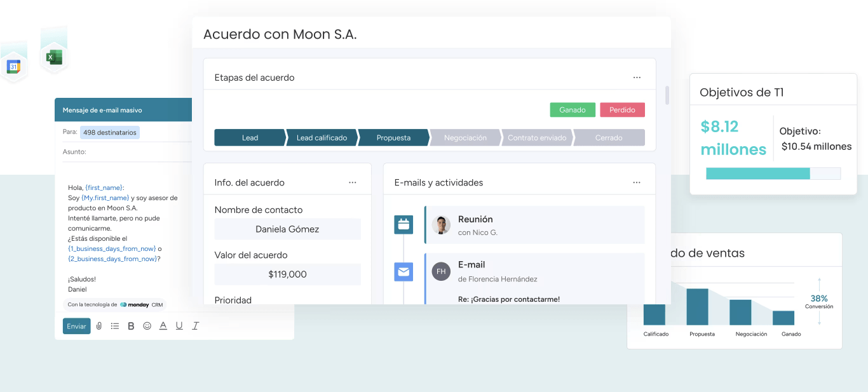Select the Negociación stage in the pipeline
Screen dimensions: 868x392
[465, 138]
